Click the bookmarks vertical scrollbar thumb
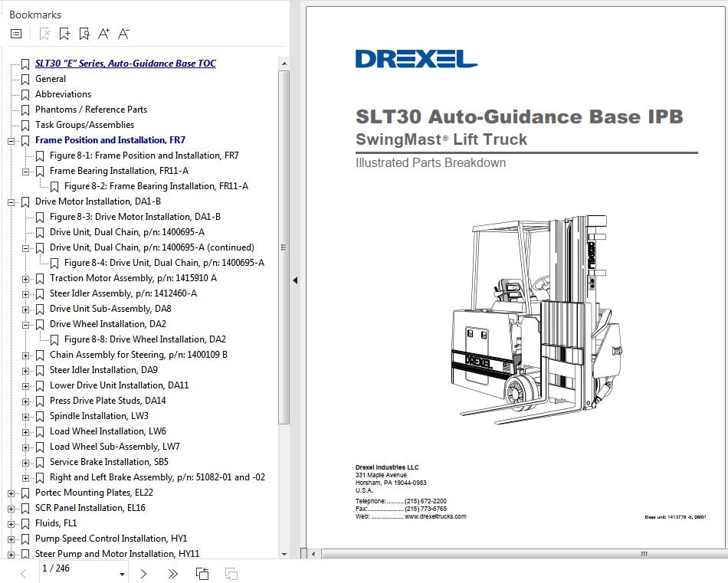Image resolution: width=728 pixels, height=583 pixels. [284, 247]
